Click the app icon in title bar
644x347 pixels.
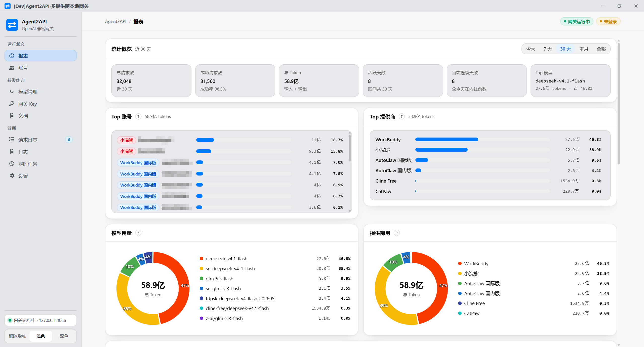tap(8, 6)
